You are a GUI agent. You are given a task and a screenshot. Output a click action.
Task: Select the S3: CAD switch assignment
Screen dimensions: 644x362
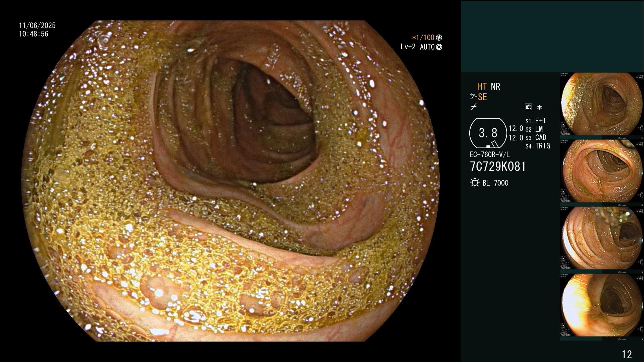click(x=536, y=138)
